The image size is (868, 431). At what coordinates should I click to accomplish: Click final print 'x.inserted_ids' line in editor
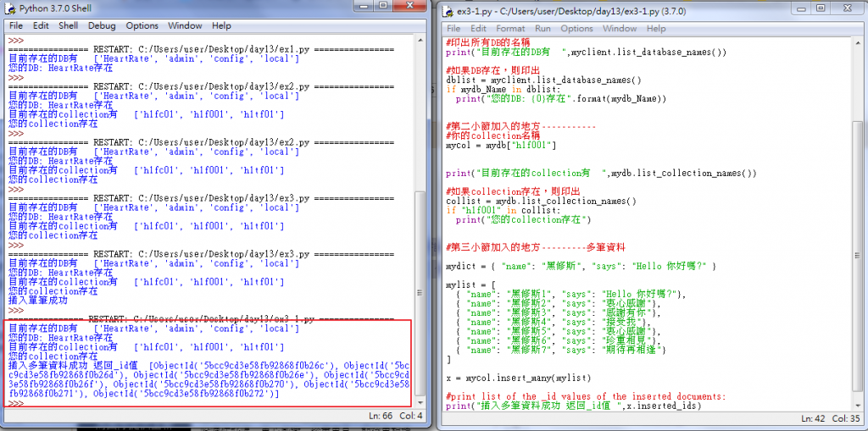574,406
